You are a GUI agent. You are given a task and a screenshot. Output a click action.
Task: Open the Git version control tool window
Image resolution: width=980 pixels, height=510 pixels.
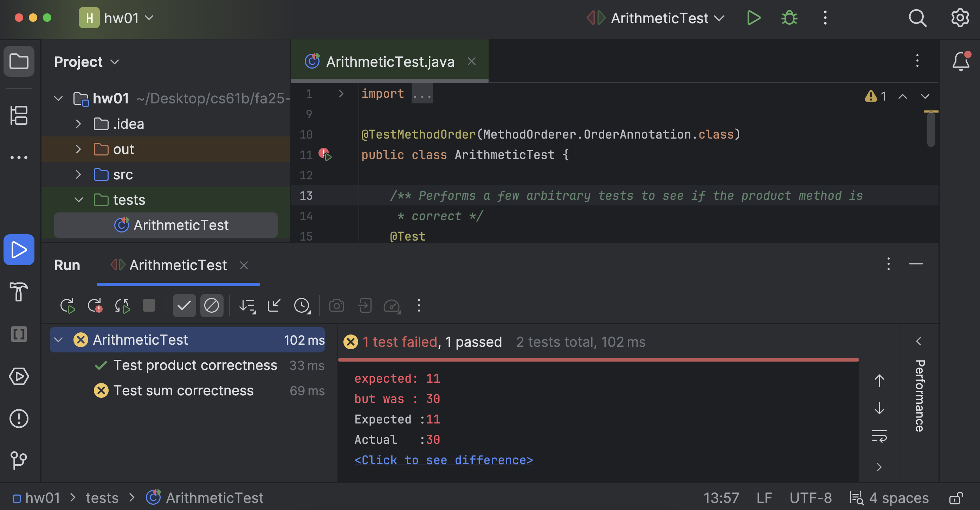19,460
